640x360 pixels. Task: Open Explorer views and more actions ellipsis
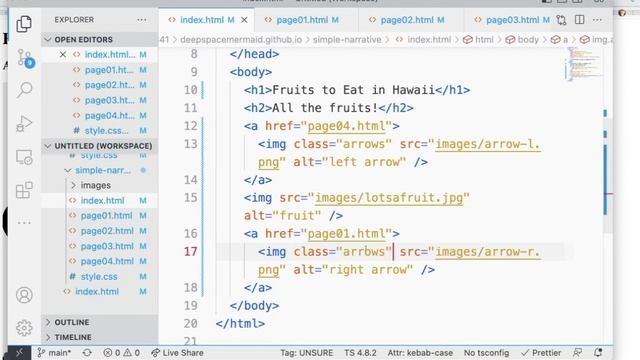(x=142, y=20)
